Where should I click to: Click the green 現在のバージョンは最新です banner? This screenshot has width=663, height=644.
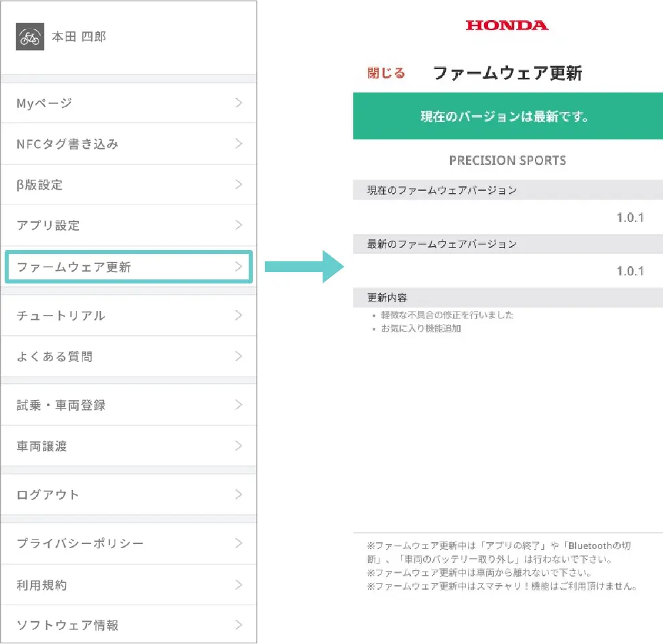(507, 117)
